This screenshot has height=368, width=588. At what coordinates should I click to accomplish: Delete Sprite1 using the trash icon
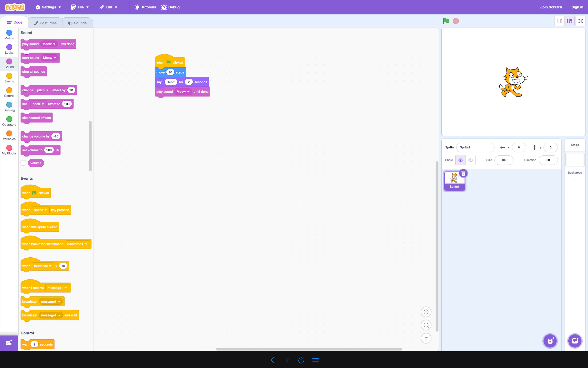[463, 174]
